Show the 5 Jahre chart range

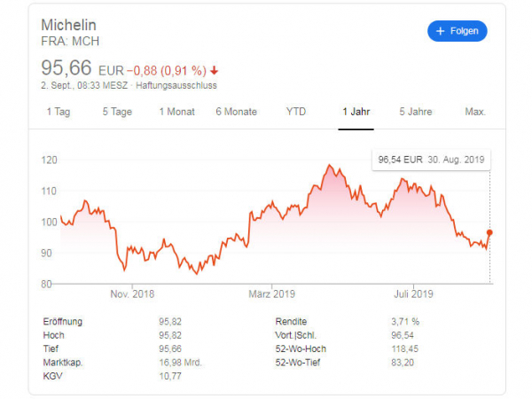pos(416,112)
